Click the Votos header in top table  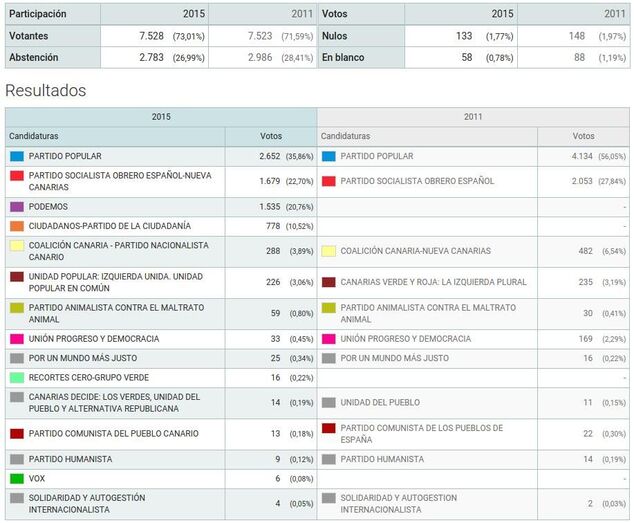click(361, 14)
